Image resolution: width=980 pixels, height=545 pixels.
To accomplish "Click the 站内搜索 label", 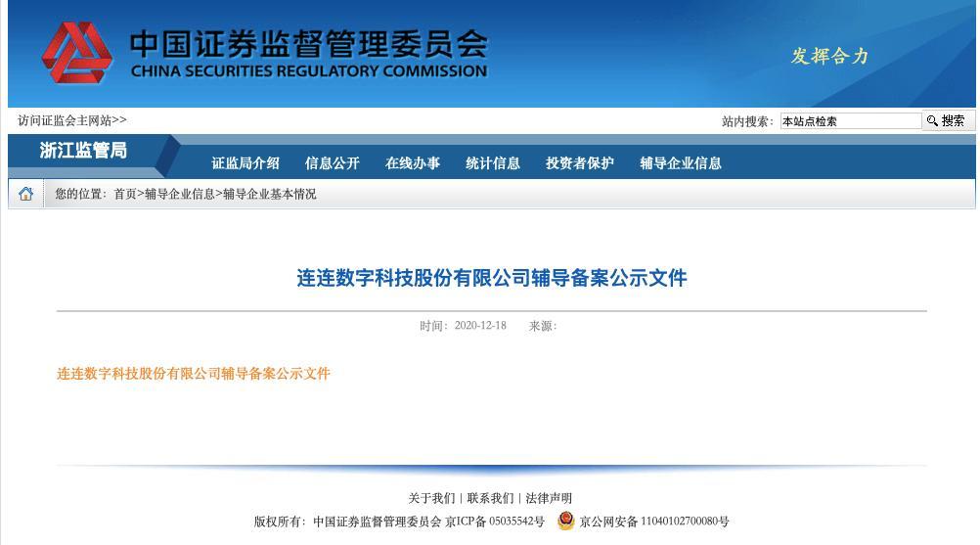I will point(747,121).
